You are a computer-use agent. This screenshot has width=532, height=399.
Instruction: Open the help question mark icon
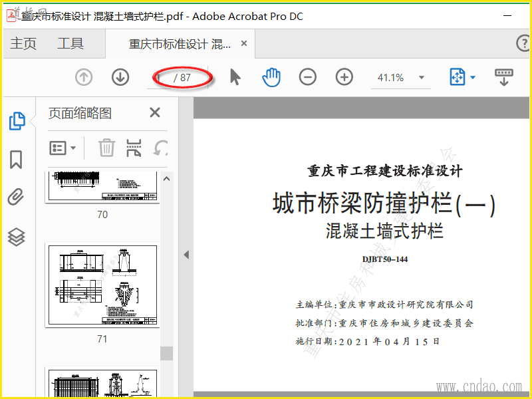pyautogui.click(x=523, y=43)
